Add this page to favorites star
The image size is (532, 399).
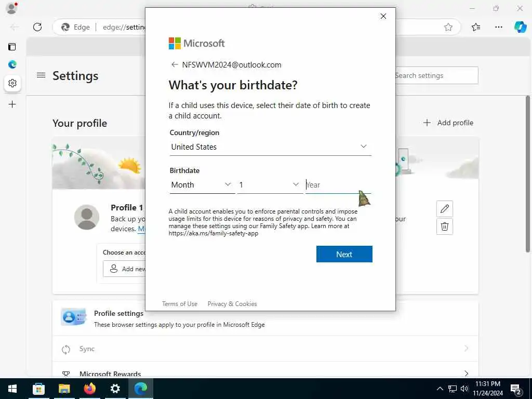click(448, 27)
